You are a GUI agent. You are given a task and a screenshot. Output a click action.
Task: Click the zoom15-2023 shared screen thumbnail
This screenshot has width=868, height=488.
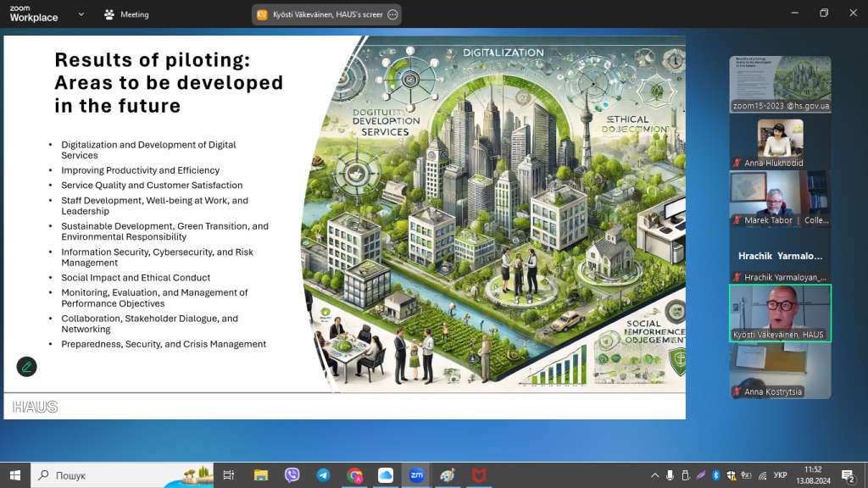780,84
